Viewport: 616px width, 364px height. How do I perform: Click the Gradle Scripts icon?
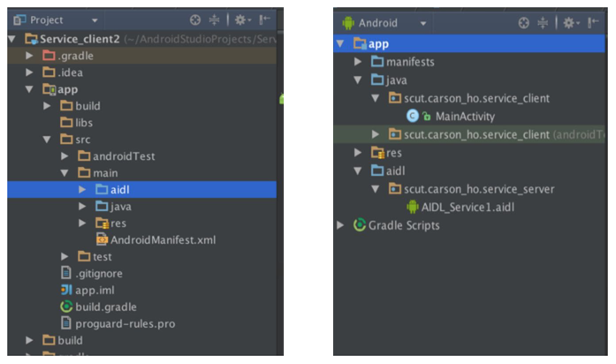pyautogui.click(x=360, y=225)
